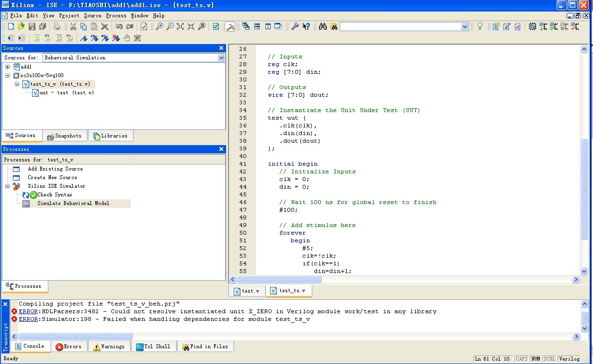Close the Sources panel

click(221, 48)
